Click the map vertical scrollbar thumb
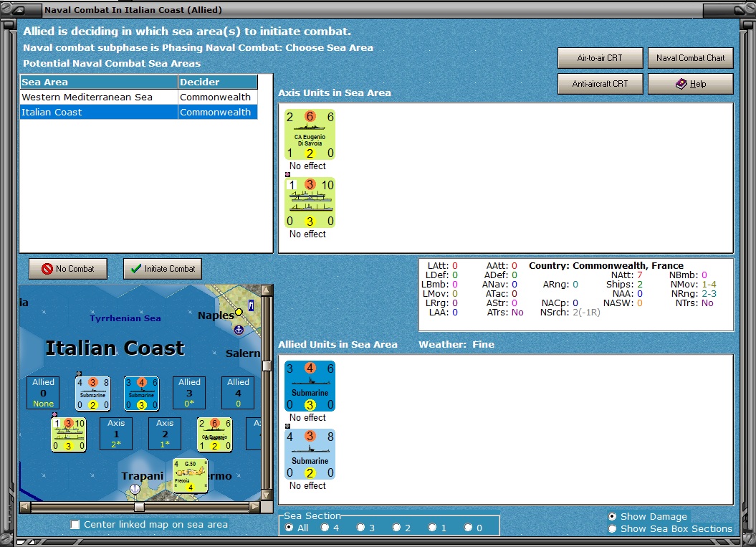The height and width of the screenshot is (547, 756). pyautogui.click(x=267, y=366)
